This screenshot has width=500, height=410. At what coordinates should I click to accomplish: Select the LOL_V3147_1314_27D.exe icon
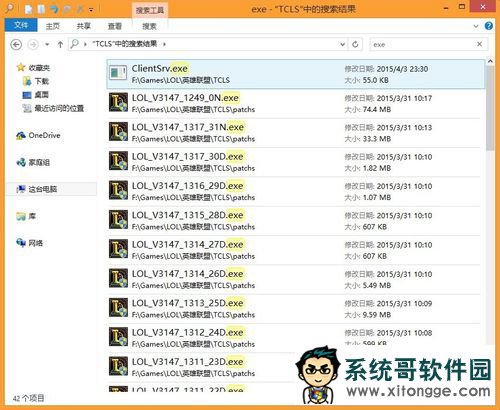click(x=118, y=249)
